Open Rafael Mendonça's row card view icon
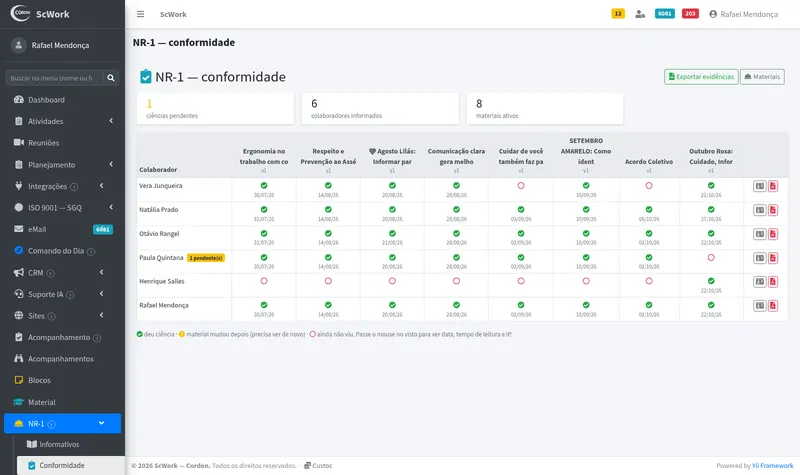Image resolution: width=800 pixels, height=475 pixels. tap(760, 306)
